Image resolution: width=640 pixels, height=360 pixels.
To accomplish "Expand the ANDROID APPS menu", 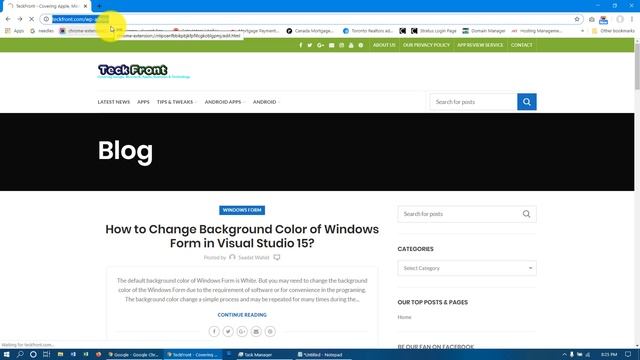I will tap(224, 102).
